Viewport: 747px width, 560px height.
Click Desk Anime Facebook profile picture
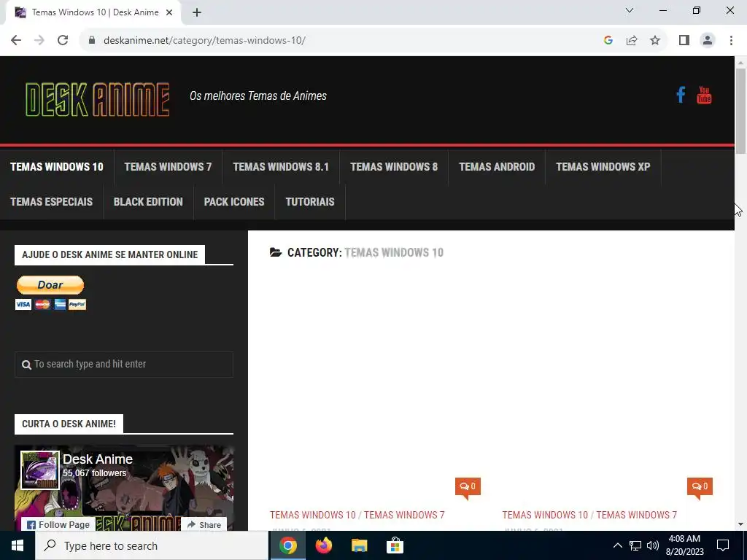coord(40,470)
